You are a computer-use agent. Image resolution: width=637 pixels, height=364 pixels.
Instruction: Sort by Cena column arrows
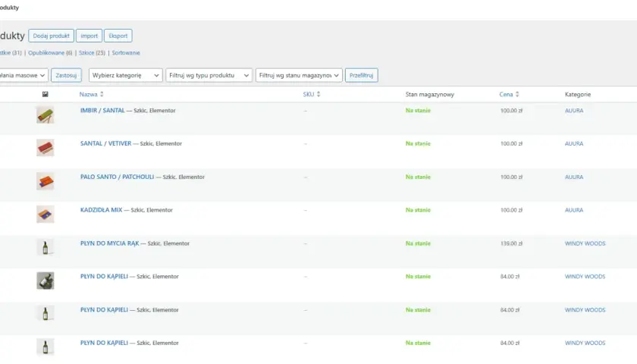pyautogui.click(x=517, y=94)
